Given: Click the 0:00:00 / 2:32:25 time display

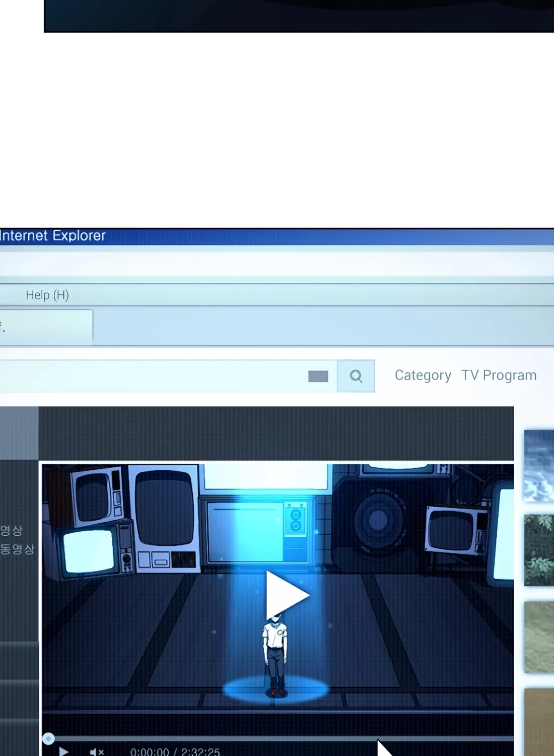Looking at the screenshot, I should (x=175, y=751).
